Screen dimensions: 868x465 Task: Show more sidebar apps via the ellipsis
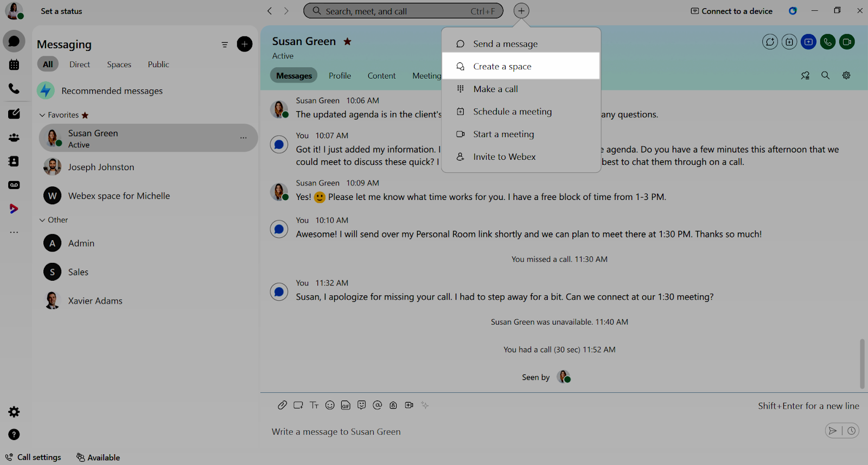[x=14, y=232]
